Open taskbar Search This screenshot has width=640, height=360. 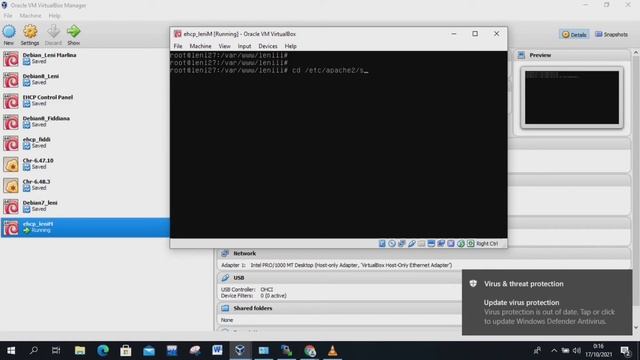point(34,351)
